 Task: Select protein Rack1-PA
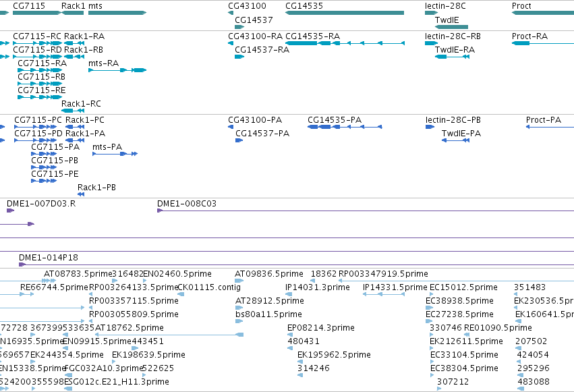(85, 134)
